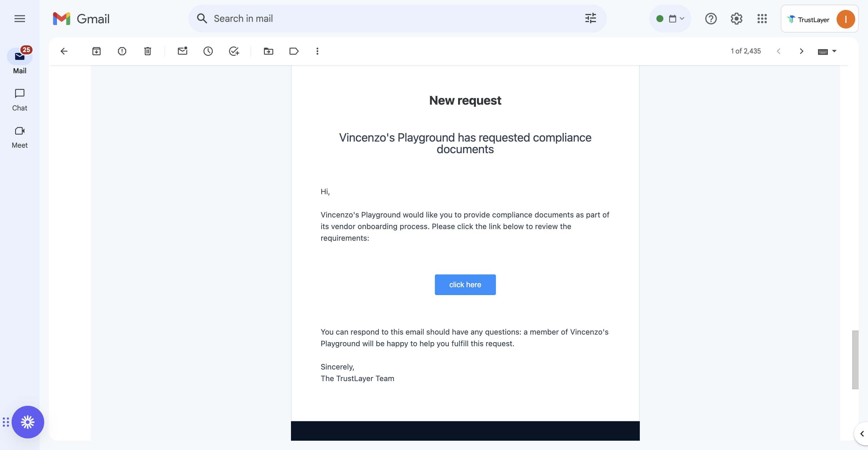Viewport: 868px width, 450px height.
Task: Click the blue 'click here' button
Action: [x=465, y=285]
